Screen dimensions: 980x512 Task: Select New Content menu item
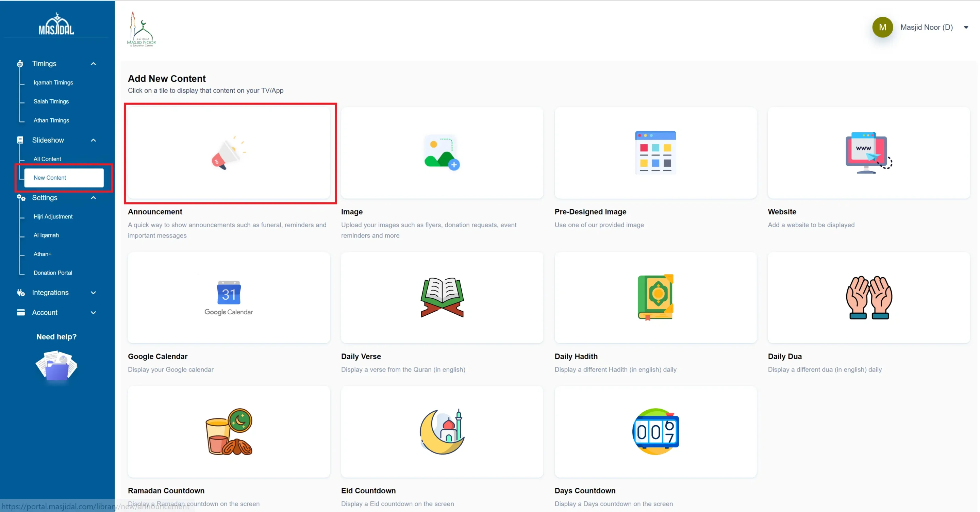click(x=64, y=178)
